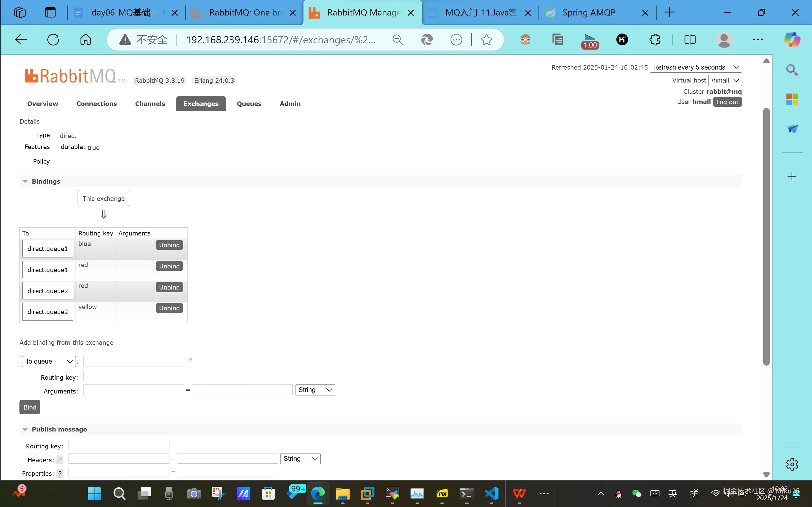Open Visual Studio Code from taskbar
The width and height of the screenshot is (812, 507).
click(491, 493)
